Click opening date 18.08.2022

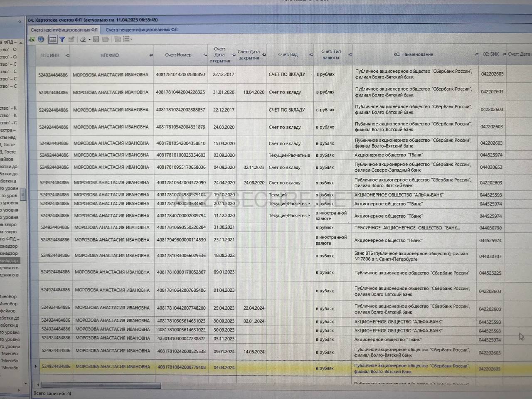click(x=224, y=256)
